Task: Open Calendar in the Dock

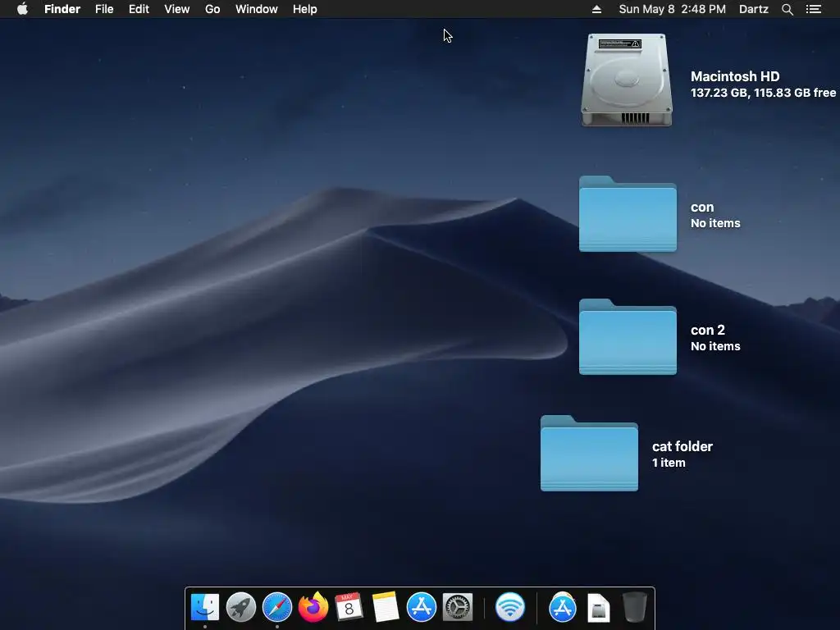Action: click(x=349, y=608)
